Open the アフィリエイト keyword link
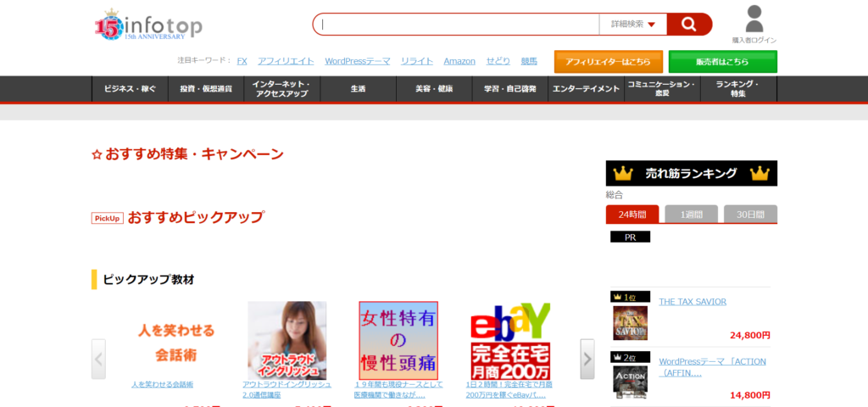 coord(286,61)
